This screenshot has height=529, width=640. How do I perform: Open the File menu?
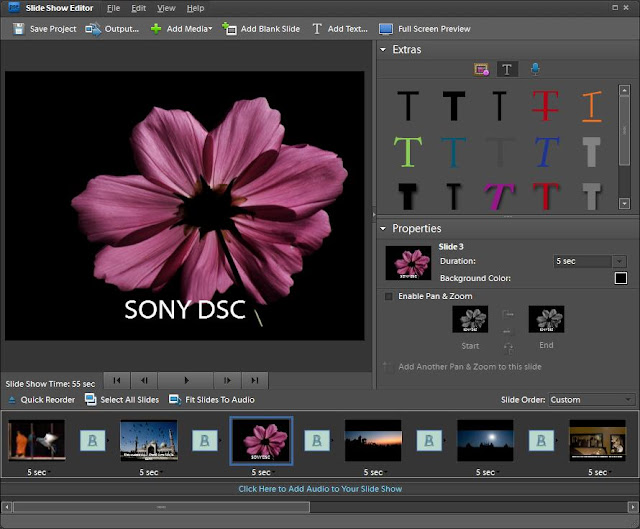113,8
